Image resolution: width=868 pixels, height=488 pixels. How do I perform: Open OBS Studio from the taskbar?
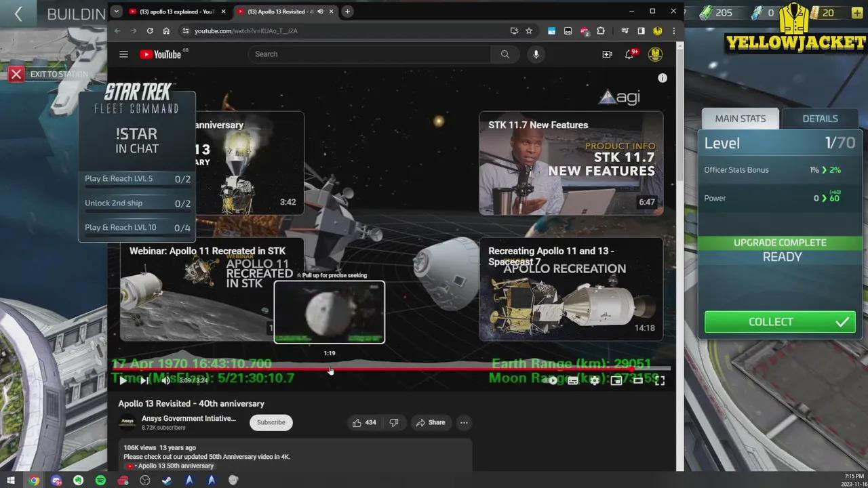144,481
